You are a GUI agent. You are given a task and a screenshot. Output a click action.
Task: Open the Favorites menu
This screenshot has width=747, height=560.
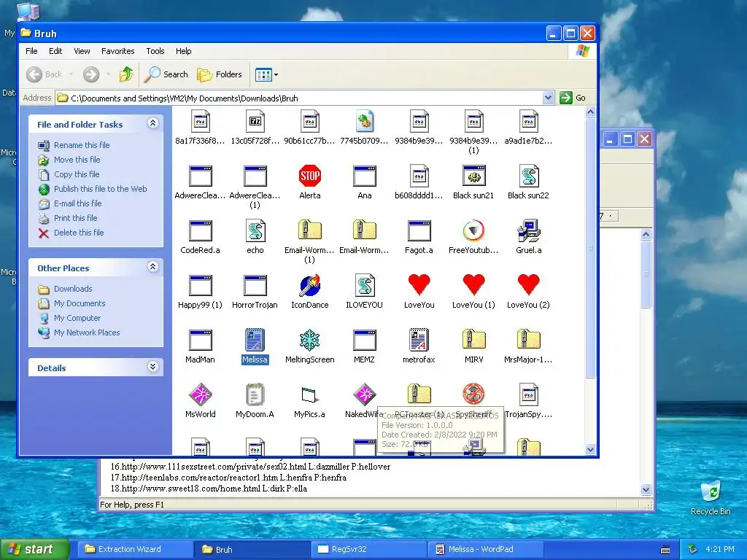point(117,51)
